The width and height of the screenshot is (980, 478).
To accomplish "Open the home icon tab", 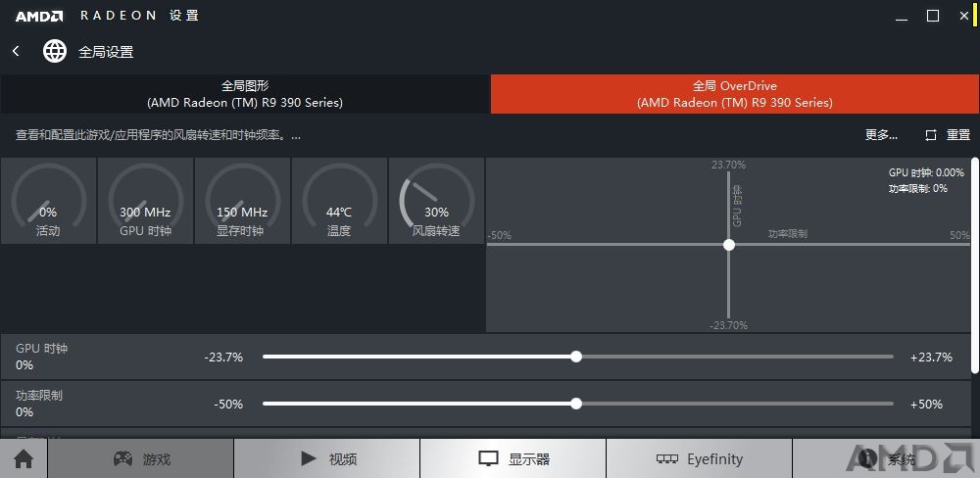I will (x=24, y=459).
